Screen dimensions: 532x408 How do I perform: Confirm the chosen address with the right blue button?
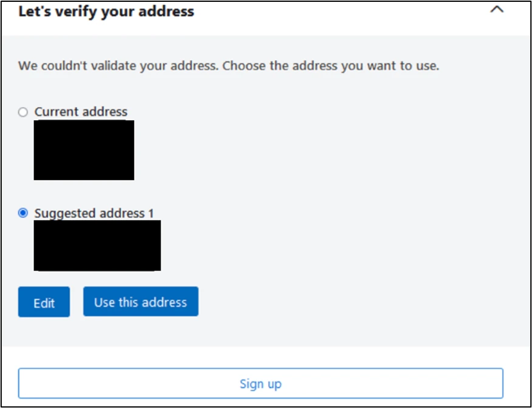(x=140, y=302)
